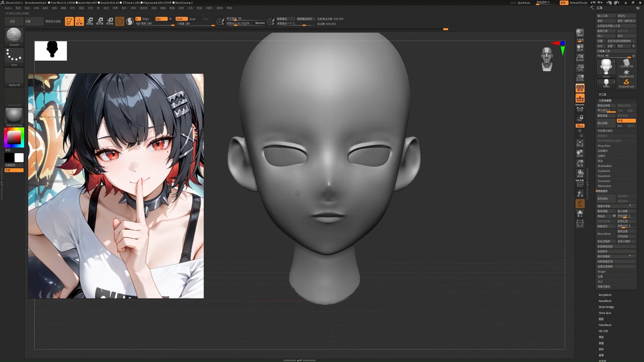
Task: Adjust the Z 强度 intensity slider
Action: click(196, 24)
